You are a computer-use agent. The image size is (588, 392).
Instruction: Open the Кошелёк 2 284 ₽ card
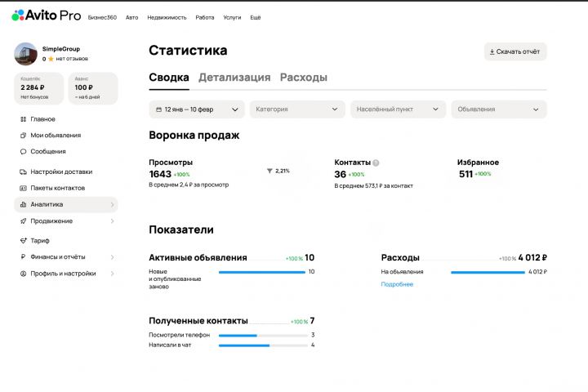pos(39,88)
